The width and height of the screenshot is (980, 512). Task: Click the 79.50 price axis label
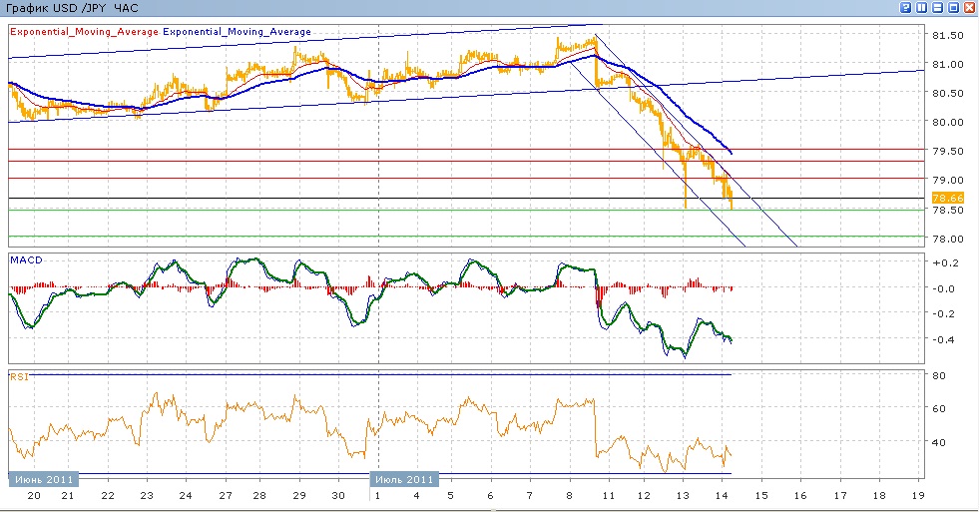[947, 151]
